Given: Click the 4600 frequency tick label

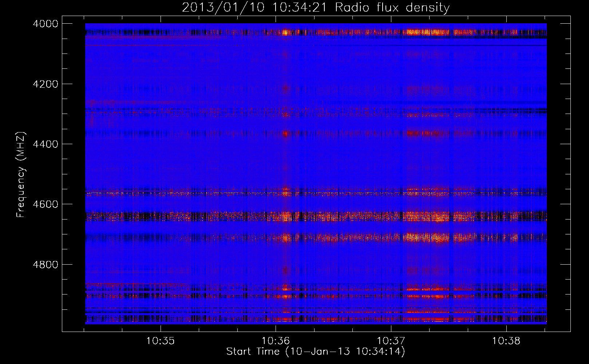Looking at the screenshot, I should [x=46, y=204].
